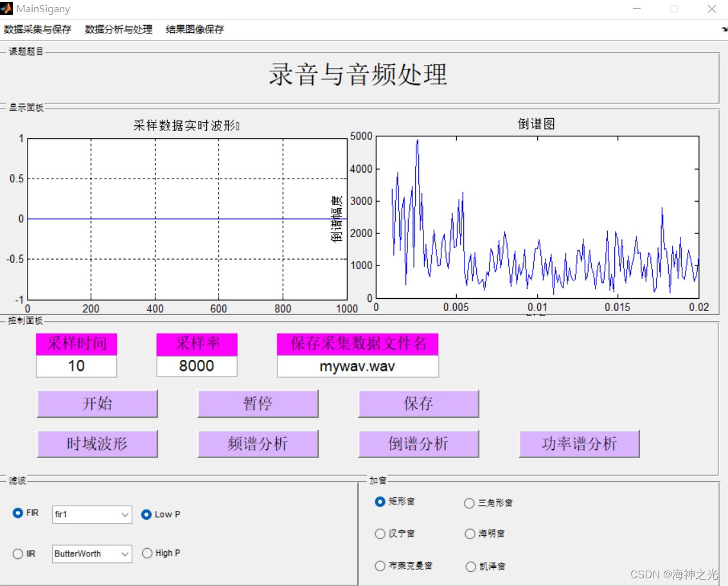Screen dimensions: 728x586
Task: Click the 倒谱图 plot area
Action: [x=538, y=217]
